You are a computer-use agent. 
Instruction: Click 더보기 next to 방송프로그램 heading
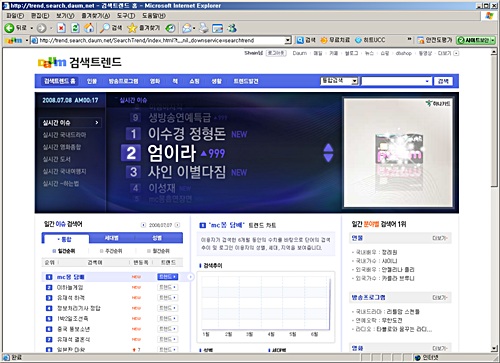(x=440, y=297)
